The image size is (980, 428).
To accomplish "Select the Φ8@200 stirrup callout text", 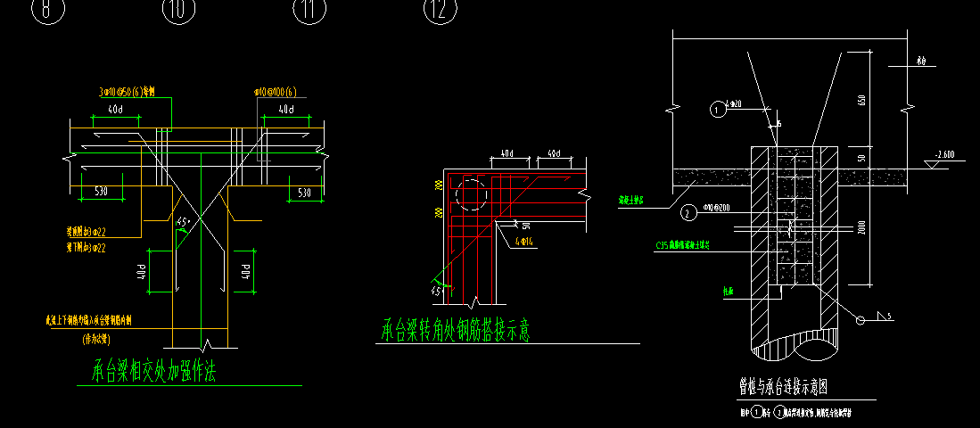I will 716,208.
